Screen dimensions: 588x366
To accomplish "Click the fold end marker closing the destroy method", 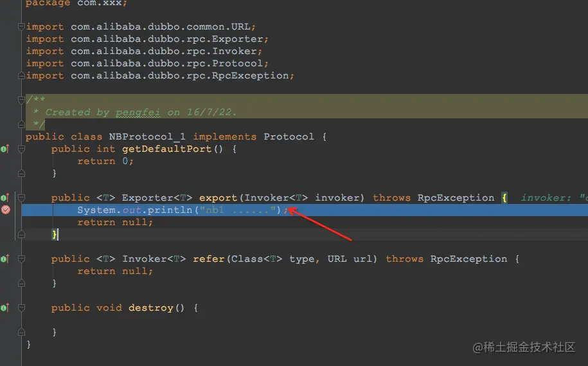I will 21,332.
